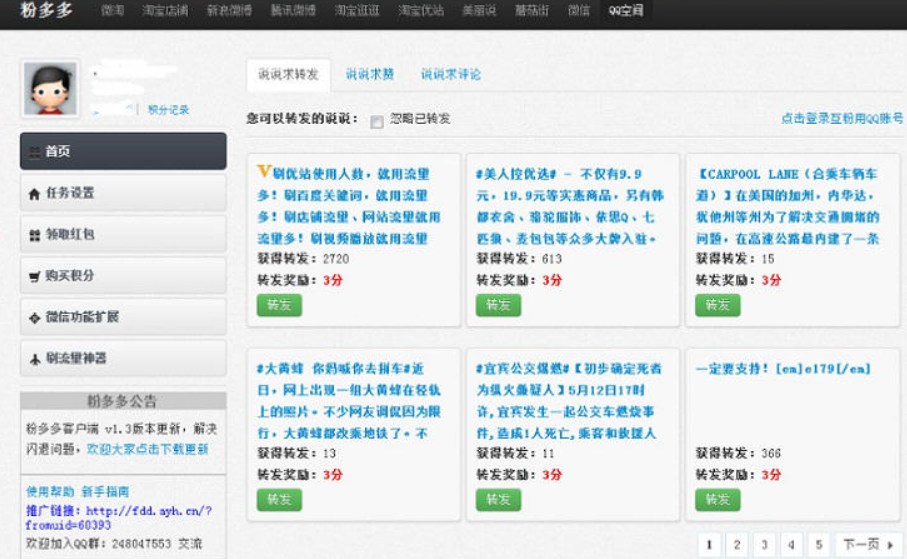
Task: Click the 粉多多 logo in top bar
Action: 48,11
